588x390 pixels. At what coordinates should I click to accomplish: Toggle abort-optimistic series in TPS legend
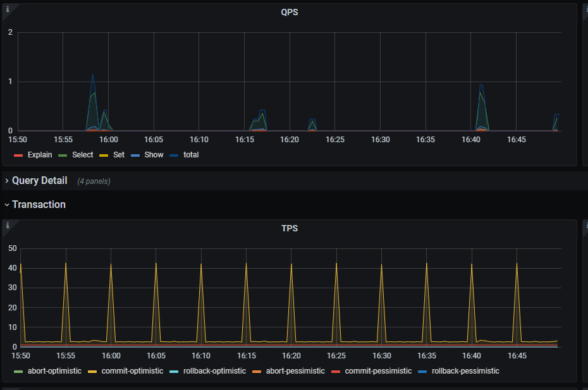point(53,371)
